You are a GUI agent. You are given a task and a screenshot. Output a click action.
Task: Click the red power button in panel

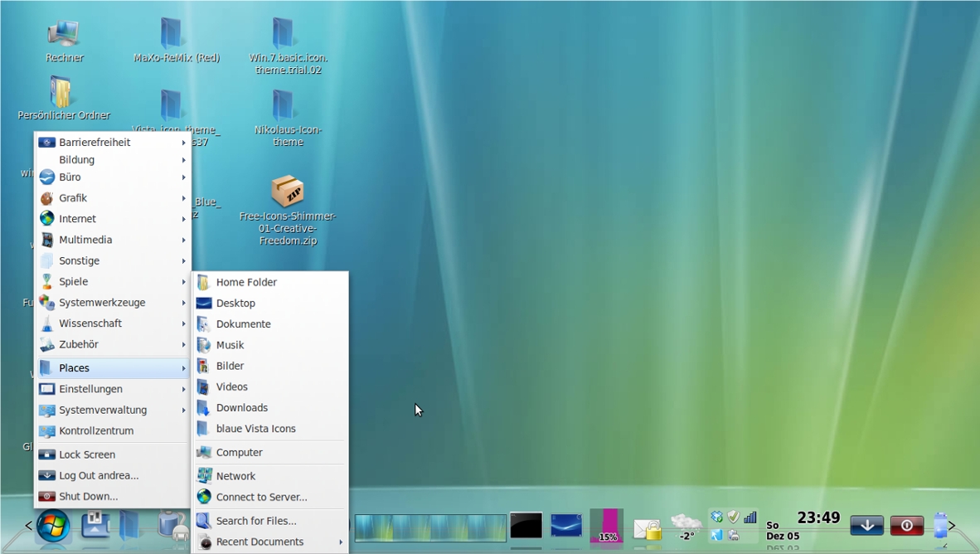tap(907, 526)
